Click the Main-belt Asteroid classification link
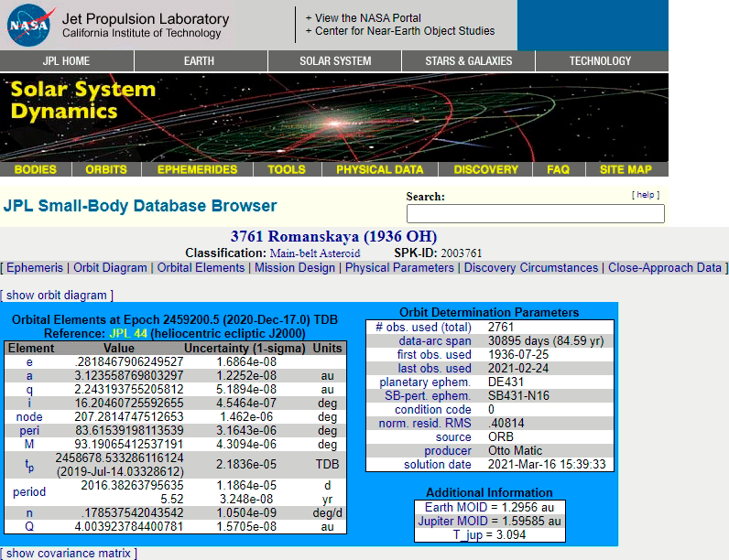This screenshot has width=729, height=560. tap(315, 253)
